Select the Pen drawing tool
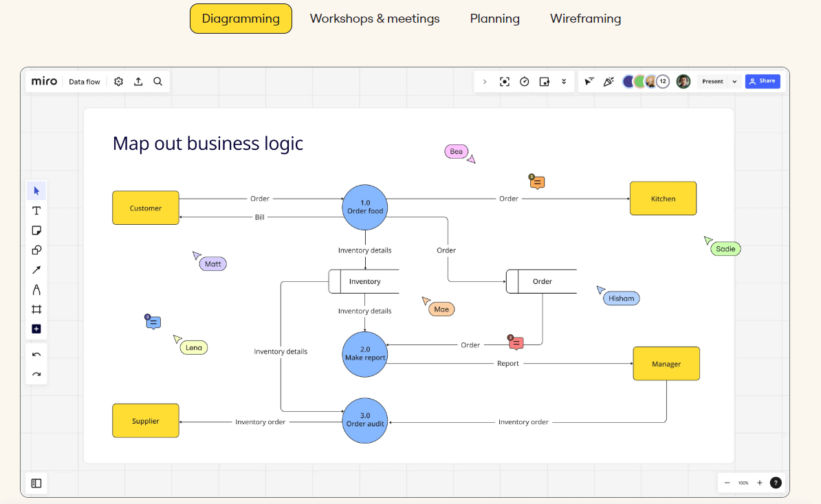Image resolution: width=821 pixels, height=504 pixels. click(36, 289)
